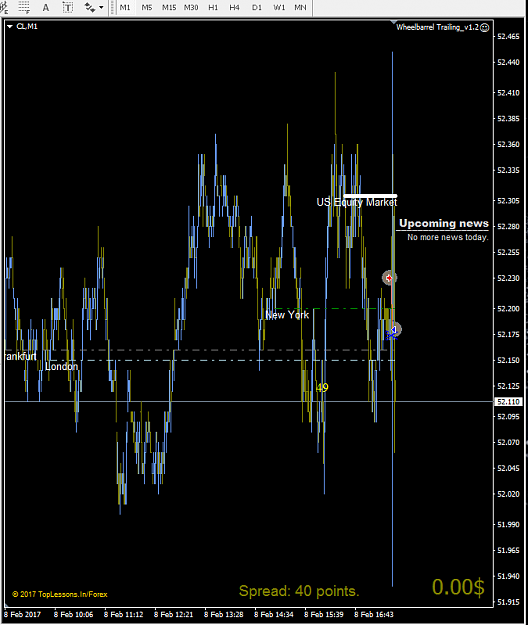Click the 52.465 price scale value
528x625 pixels.
pos(508,37)
